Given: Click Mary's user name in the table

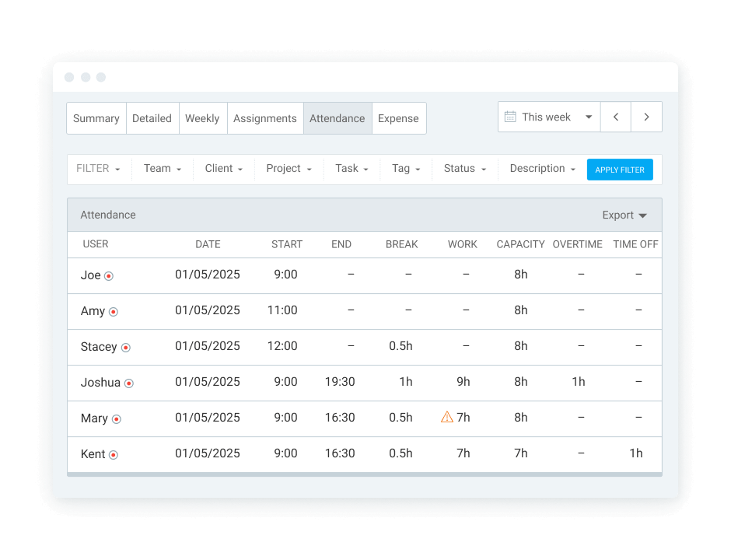Looking at the screenshot, I should pos(94,418).
